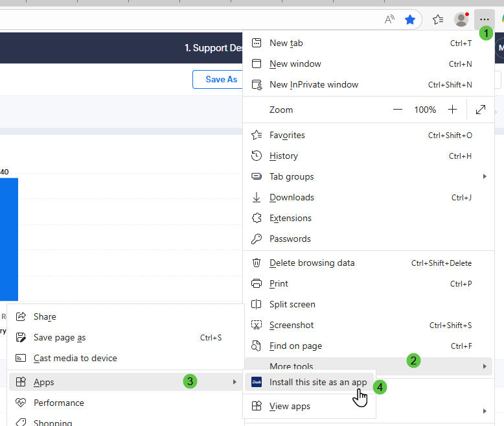Click the Screenshot menu entry

coord(292,325)
